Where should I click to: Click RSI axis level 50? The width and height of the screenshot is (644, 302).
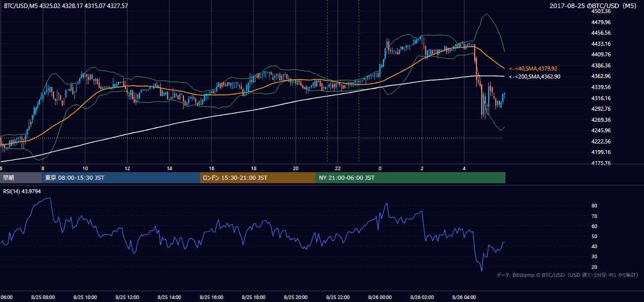pyautogui.click(x=595, y=236)
